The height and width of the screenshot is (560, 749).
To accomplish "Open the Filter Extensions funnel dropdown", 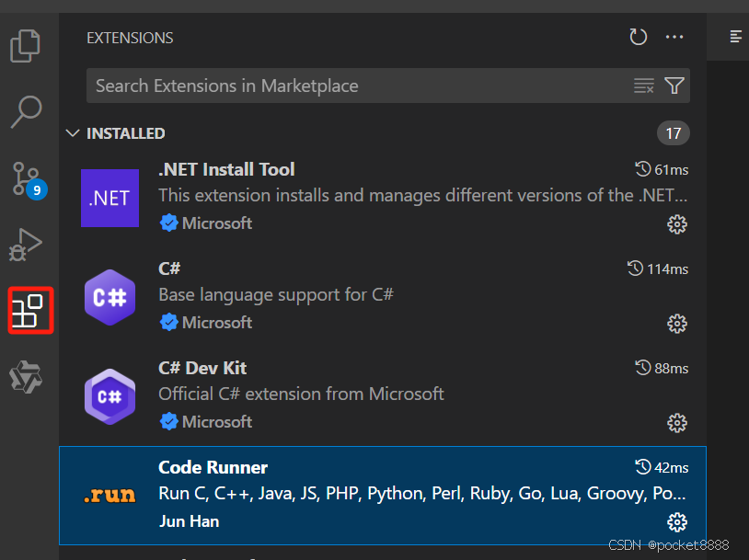I will [674, 85].
